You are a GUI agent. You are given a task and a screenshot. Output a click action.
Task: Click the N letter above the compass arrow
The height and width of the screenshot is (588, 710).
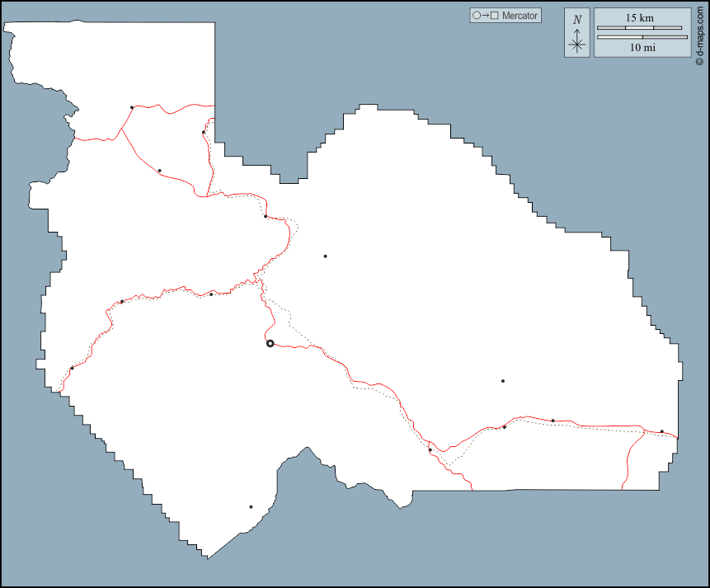[x=577, y=20]
